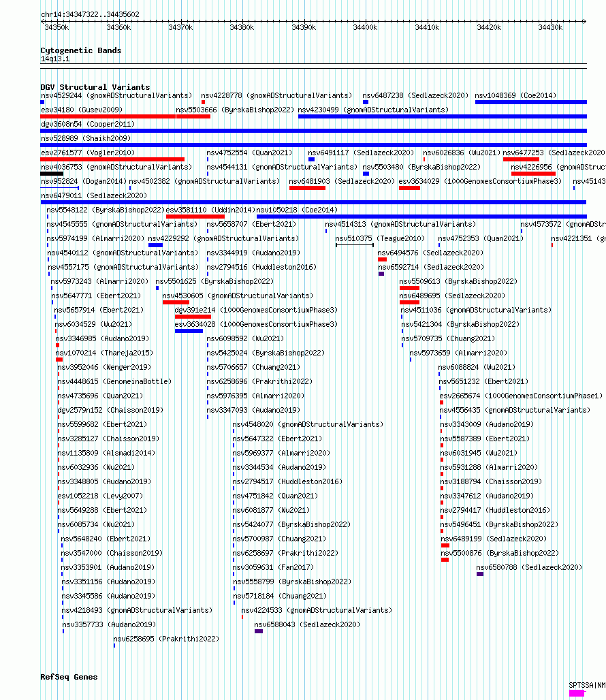606x700 pixels.
Task: Open nsv4514313 gnomAD variant label
Action: coord(400,224)
